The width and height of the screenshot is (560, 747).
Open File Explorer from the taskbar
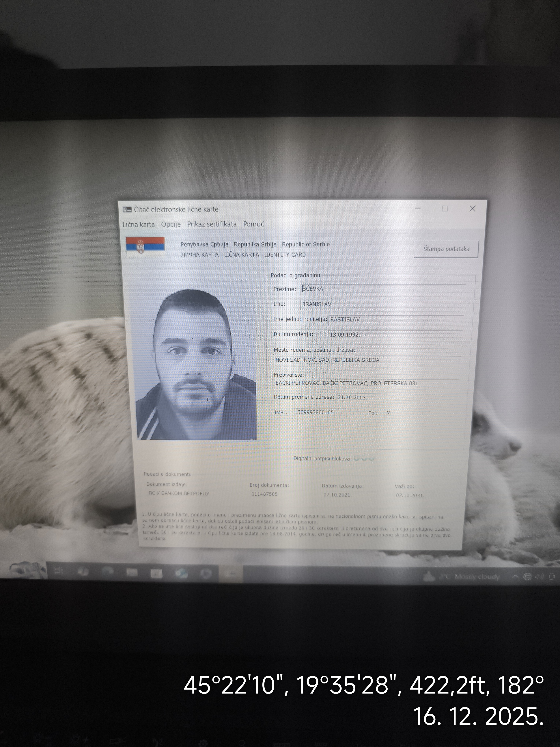coord(132,572)
